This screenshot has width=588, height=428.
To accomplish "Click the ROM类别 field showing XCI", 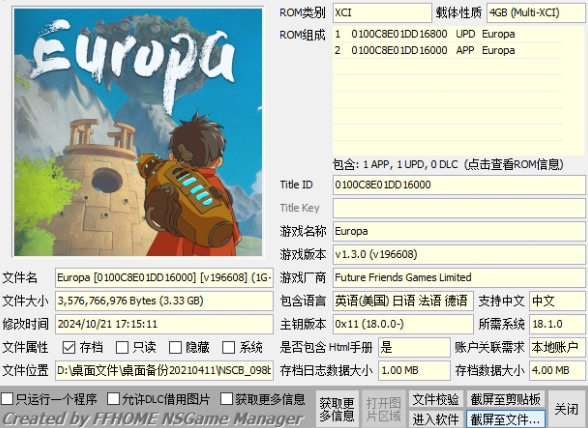I will [x=382, y=13].
